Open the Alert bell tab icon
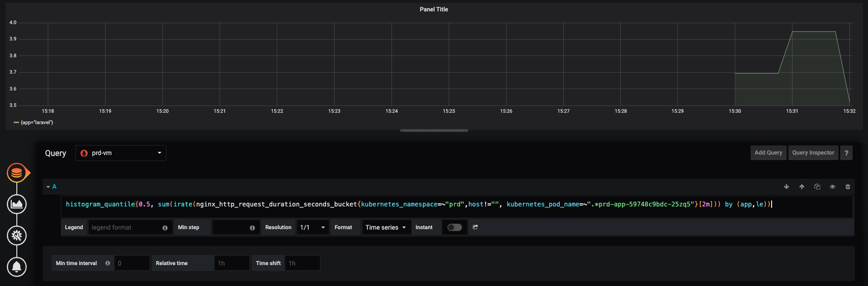This screenshot has width=868, height=286. click(x=17, y=267)
